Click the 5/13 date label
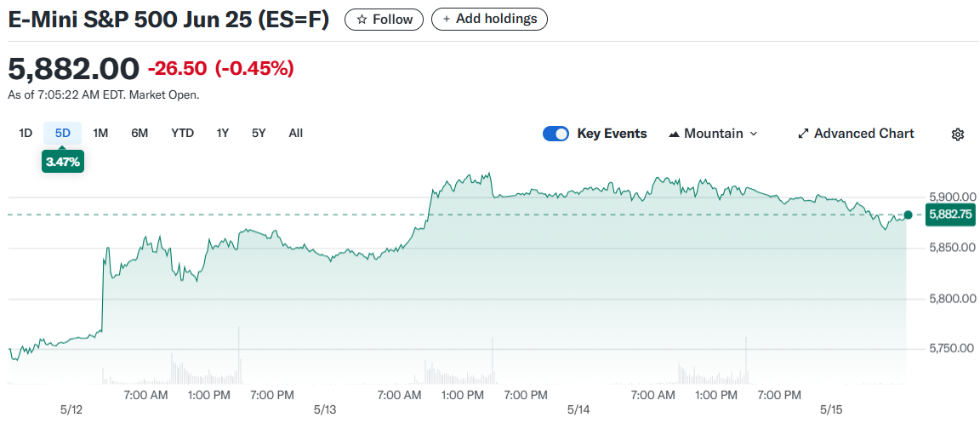This screenshot has height=423, width=980. pos(325,410)
